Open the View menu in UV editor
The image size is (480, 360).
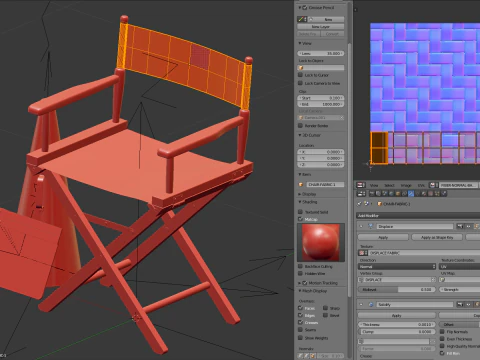[374, 185]
